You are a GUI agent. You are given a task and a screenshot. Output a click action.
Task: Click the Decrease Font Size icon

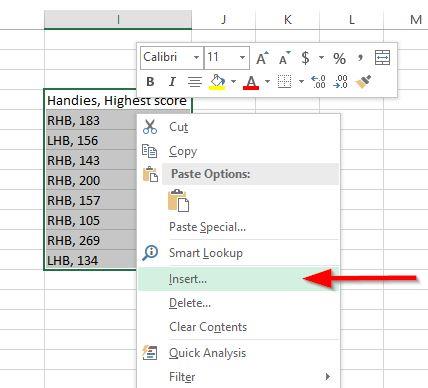tap(284, 58)
